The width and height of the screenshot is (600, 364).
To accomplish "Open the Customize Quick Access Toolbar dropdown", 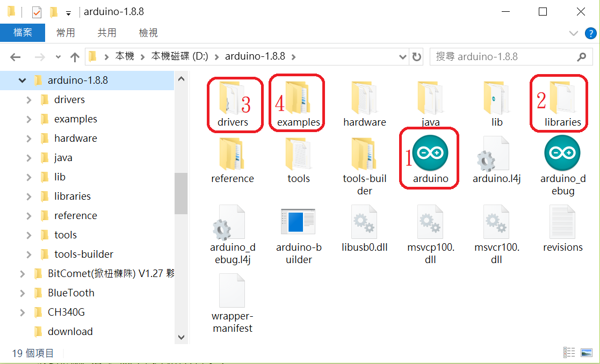I will pyautogui.click(x=69, y=14).
